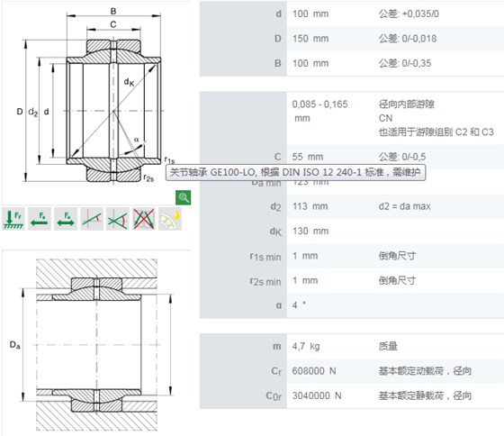This screenshot has height=436, width=504.
Task: Select the α '4 °' value
Action: point(299,305)
